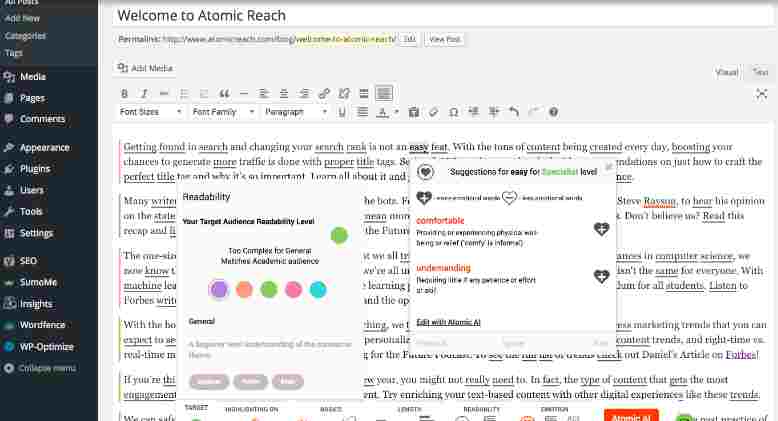Remove link with the unlink icon
This screenshot has width=778, height=421.
(x=344, y=93)
